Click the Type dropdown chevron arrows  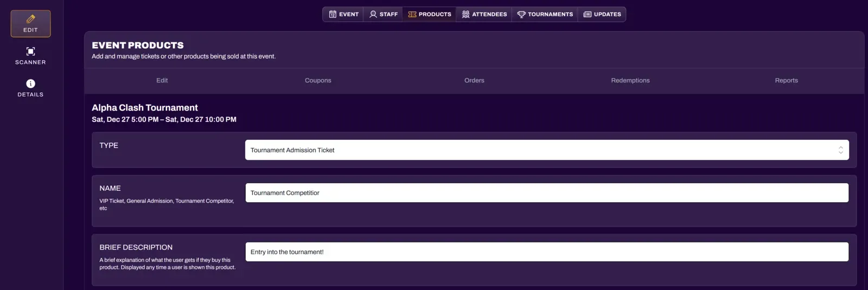pos(840,150)
